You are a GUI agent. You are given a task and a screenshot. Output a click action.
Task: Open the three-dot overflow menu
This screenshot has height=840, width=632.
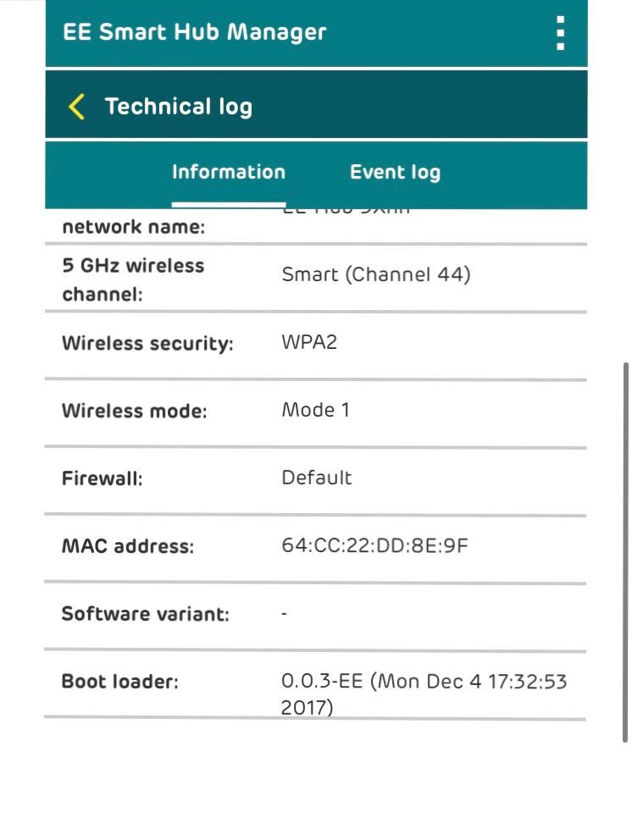click(x=560, y=33)
